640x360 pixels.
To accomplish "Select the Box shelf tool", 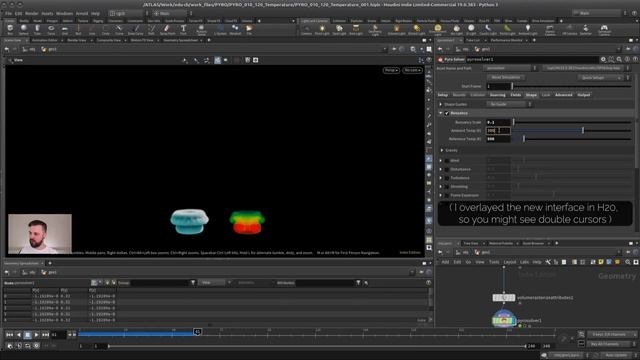I will (10, 29).
